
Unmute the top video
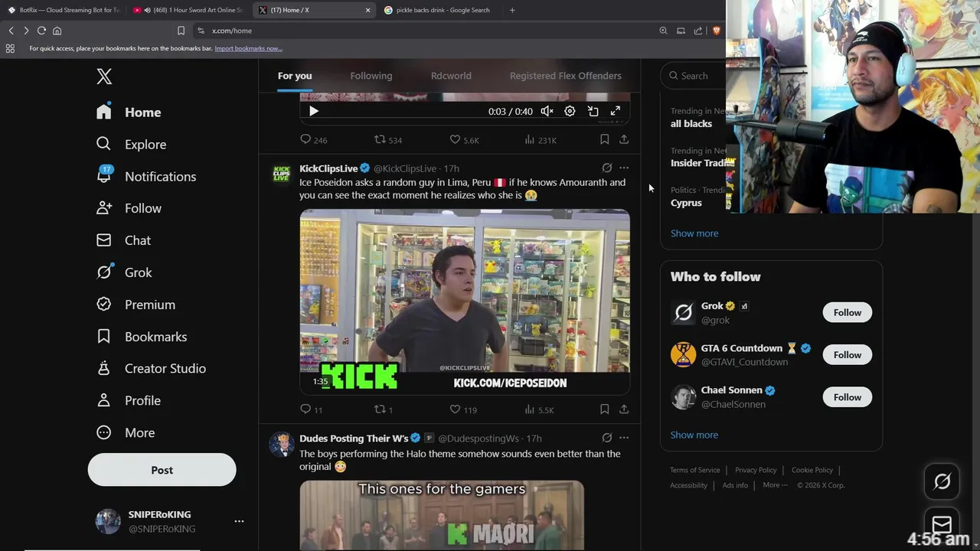[547, 112]
